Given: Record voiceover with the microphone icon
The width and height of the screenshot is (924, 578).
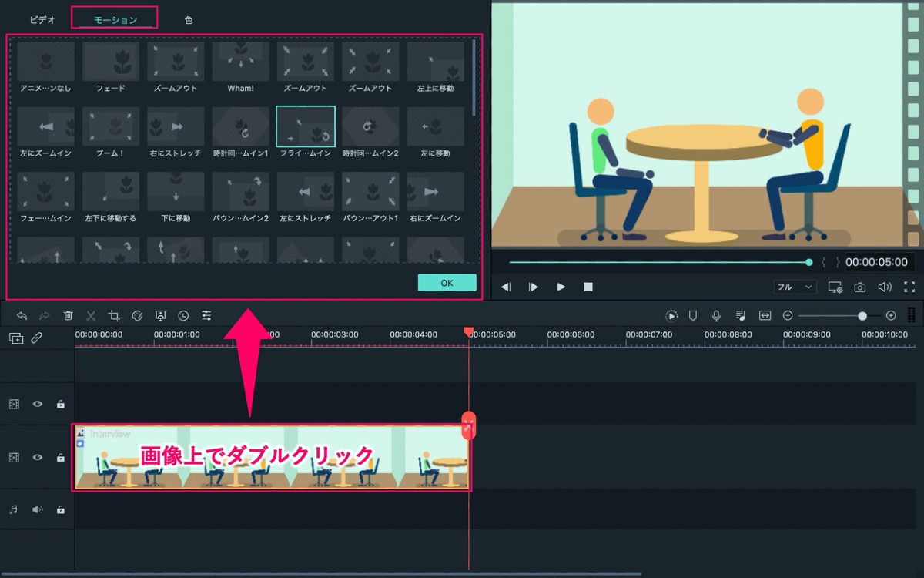Looking at the screenshot, I should pos(716,315).
